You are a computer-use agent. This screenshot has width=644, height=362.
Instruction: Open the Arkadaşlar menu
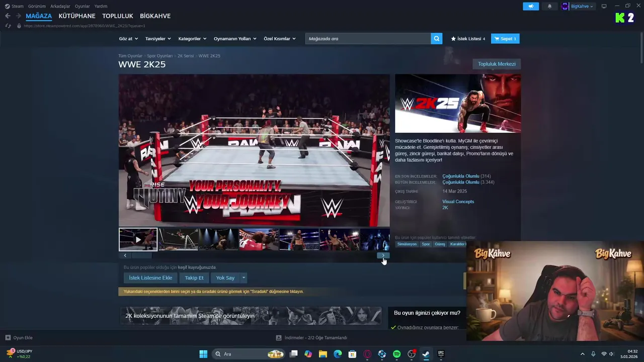tap(60, 6)
